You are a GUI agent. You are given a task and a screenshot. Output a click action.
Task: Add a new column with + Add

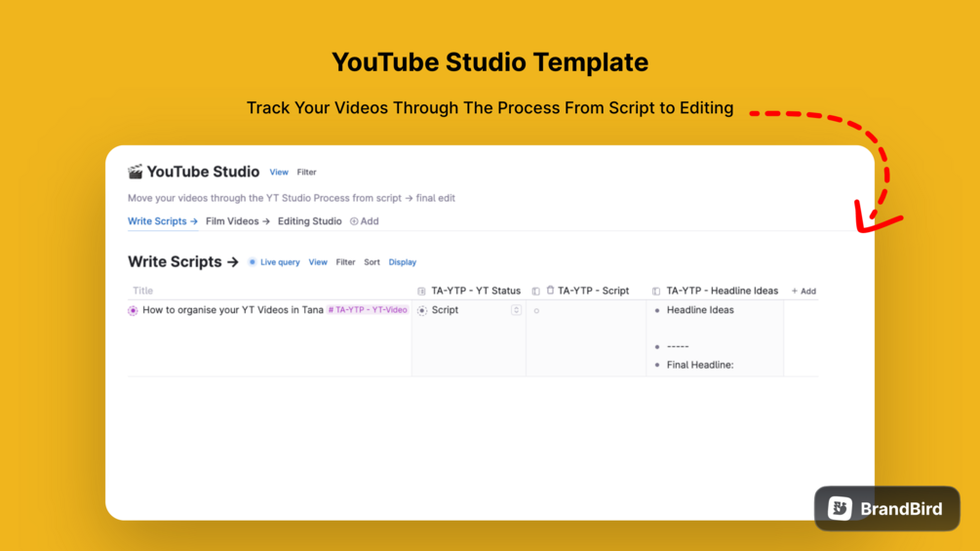(x=804, y=291)
